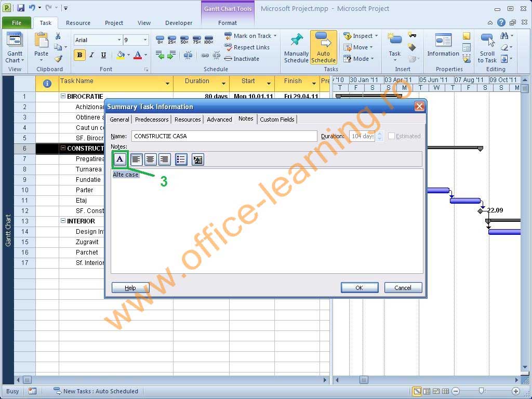
Task: Align note text to the left
Action: click(x=136, y=159)
